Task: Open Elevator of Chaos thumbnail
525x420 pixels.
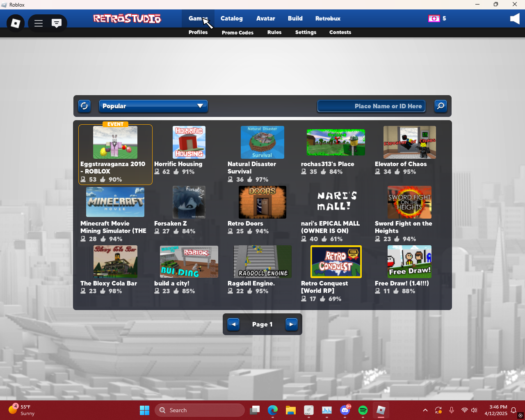Action: coord(410,142)
